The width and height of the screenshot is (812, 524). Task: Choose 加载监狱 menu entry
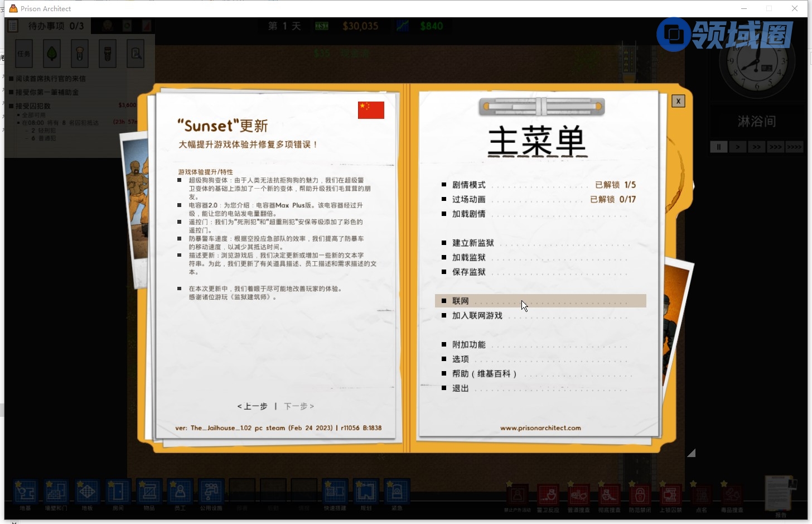point(468,257)
